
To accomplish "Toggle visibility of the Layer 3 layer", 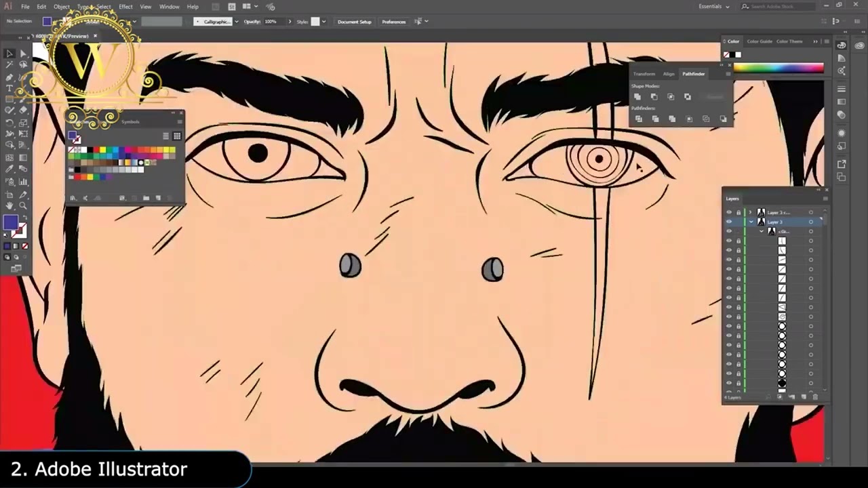I will [x=729, y=222].
